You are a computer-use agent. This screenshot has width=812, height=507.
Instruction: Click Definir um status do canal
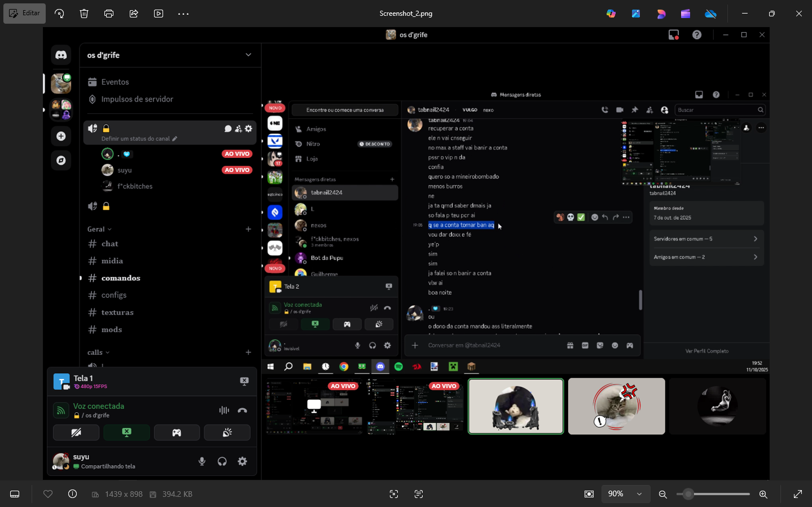click(139, 139)
